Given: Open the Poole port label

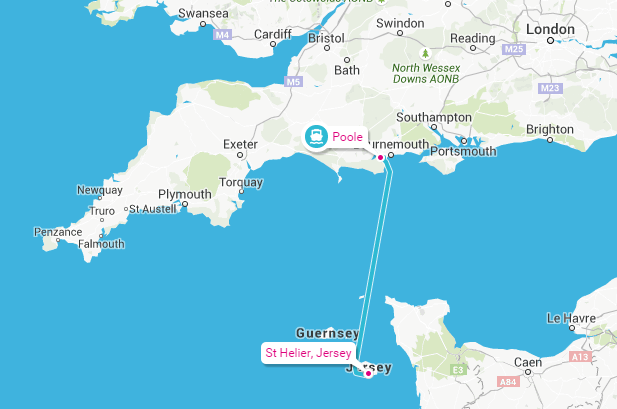Looking at the screenshot, I should pyautogui.click(x=347, y=137).
